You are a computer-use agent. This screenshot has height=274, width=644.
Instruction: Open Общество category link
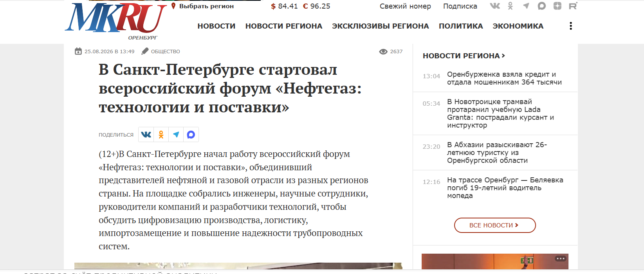[x=166, y=52]
